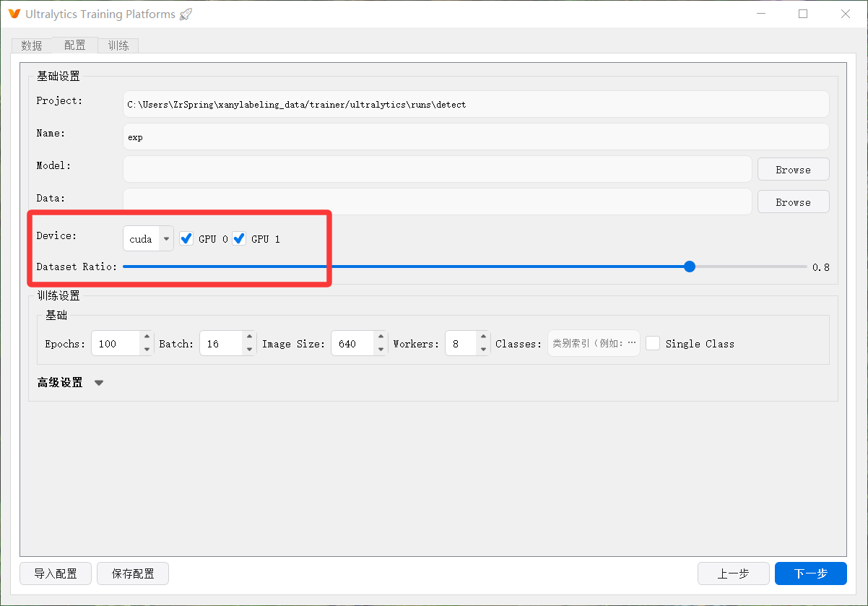
Task: Proceed with the 下一步 button
Action: (x=811, y=573)
